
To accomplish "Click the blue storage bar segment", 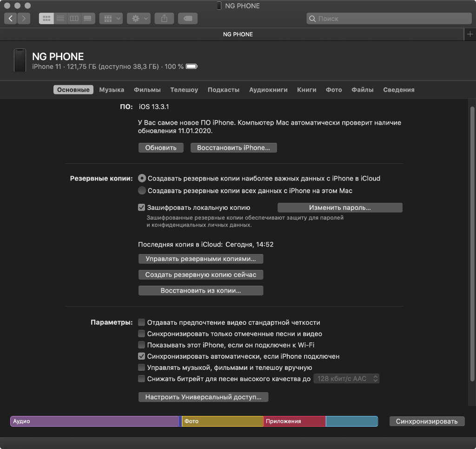I will tap(352, 422).
